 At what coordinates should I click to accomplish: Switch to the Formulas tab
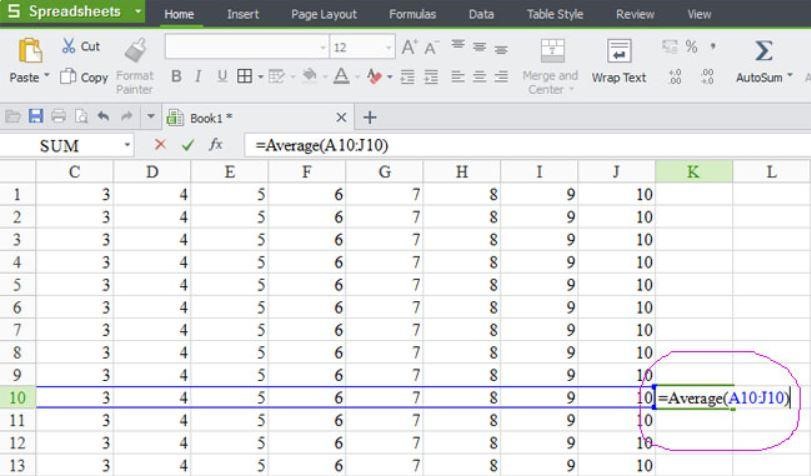(x=412, y=14)
